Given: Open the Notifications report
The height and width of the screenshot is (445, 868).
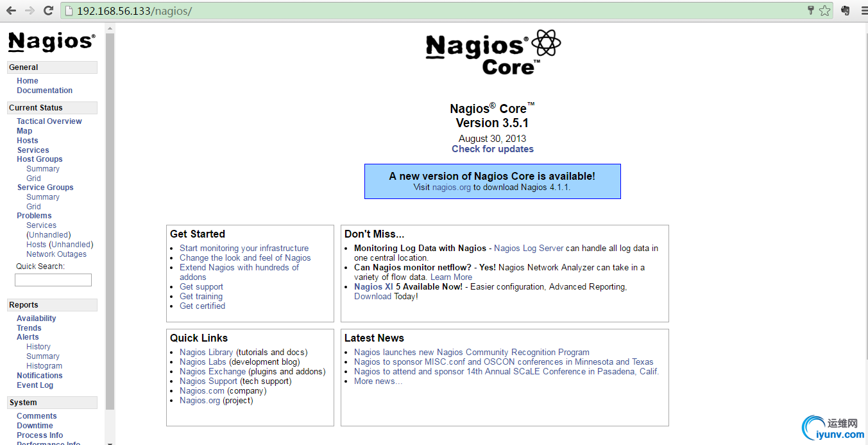Looking at the screenshot, I should (x=40, y=376).
